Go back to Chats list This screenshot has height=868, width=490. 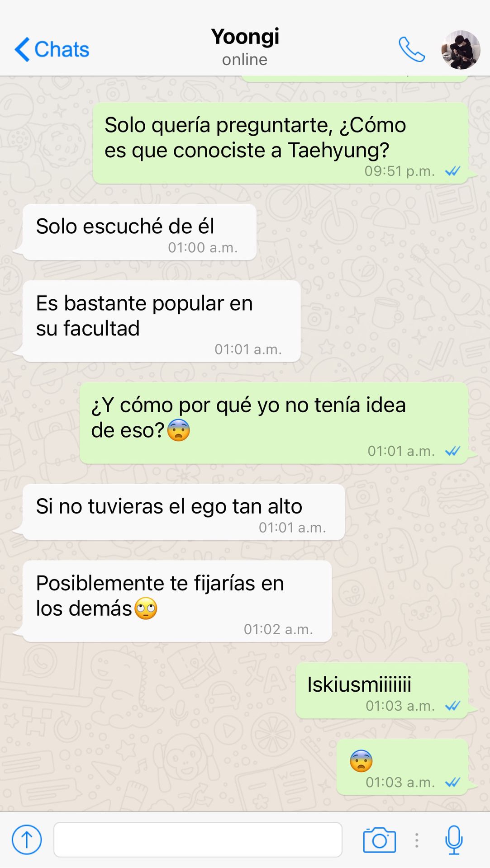[52, 49]
